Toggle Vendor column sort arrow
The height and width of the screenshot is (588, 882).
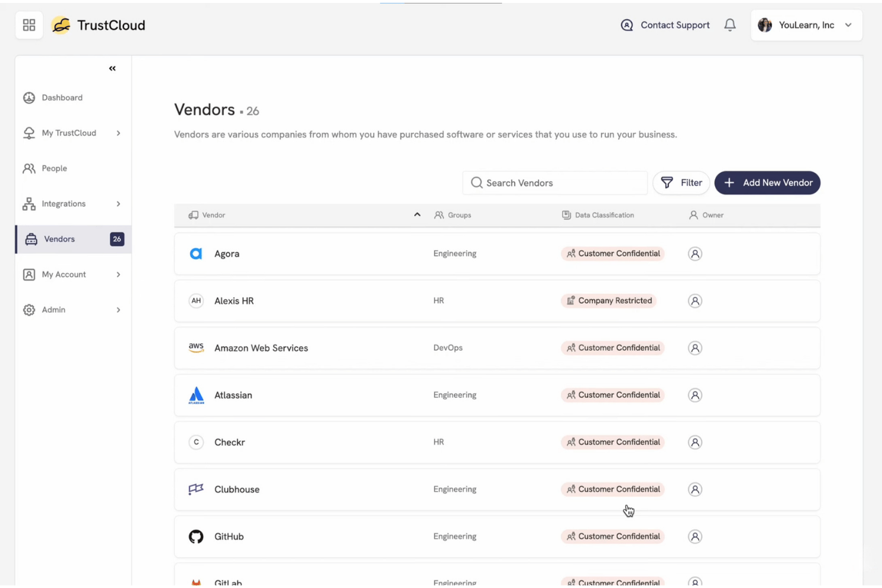tap(417, 214)
